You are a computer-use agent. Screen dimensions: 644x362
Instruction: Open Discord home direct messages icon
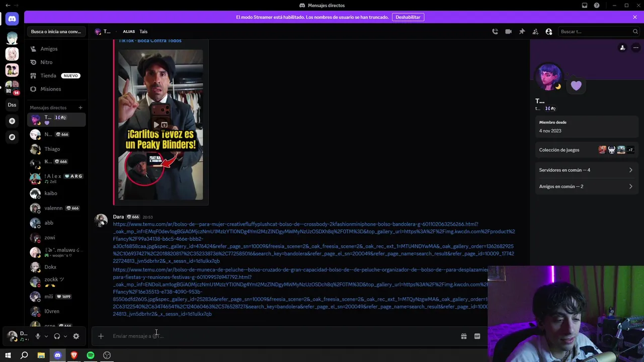pos(12,19)
